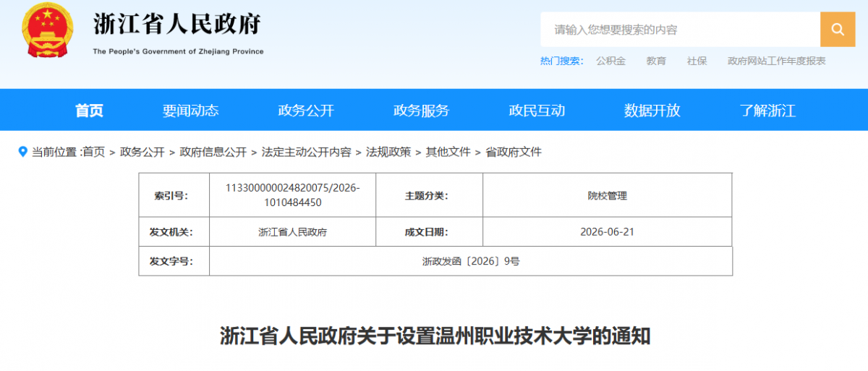Open the 要闻动态 navigation tab

point(190,111)
